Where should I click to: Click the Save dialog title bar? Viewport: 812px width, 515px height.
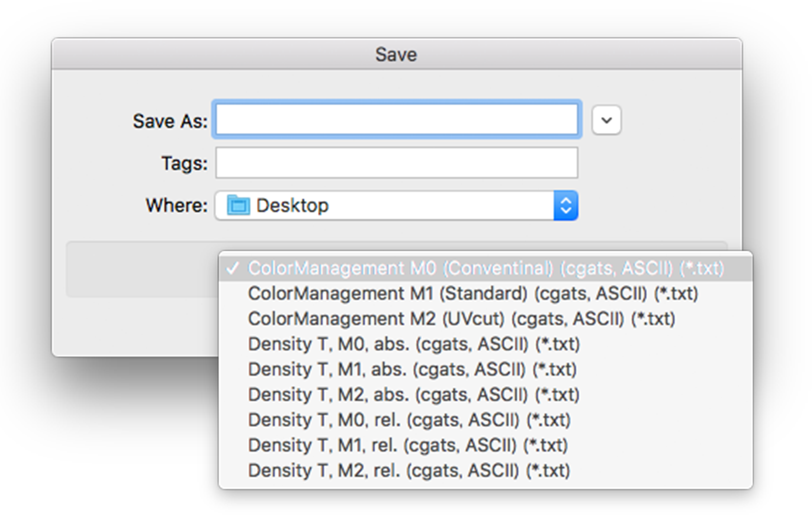click(396, 54)
